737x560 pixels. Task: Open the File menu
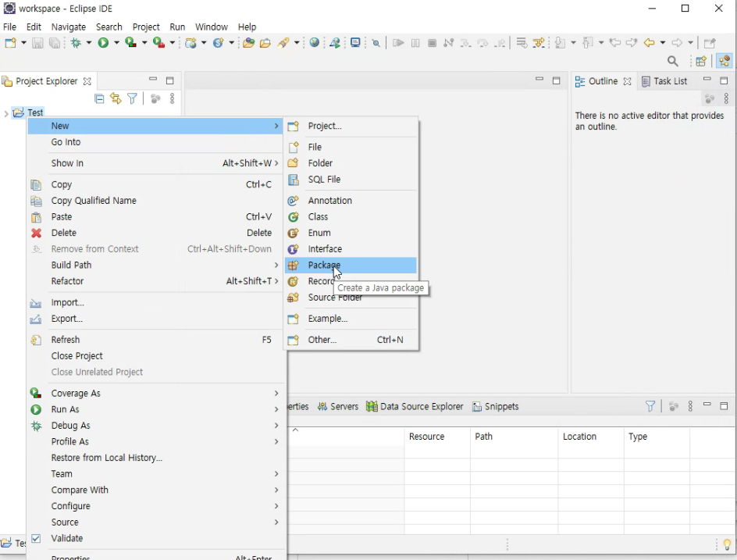coord(9,27)
